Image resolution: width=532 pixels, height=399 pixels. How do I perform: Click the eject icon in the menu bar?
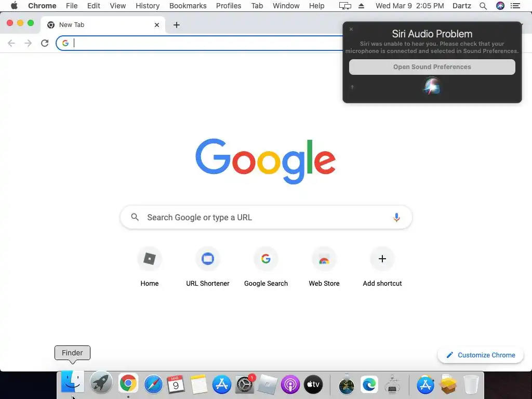click(362, 6)
